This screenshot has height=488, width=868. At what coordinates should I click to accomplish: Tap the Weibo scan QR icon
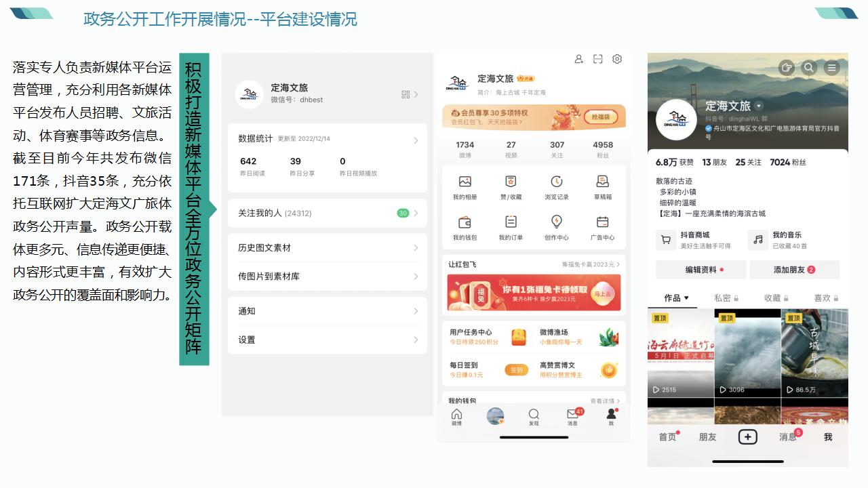tap(597, 59)
